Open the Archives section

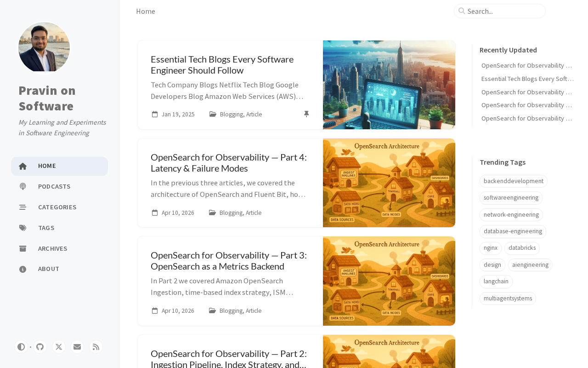pos(59,248)
